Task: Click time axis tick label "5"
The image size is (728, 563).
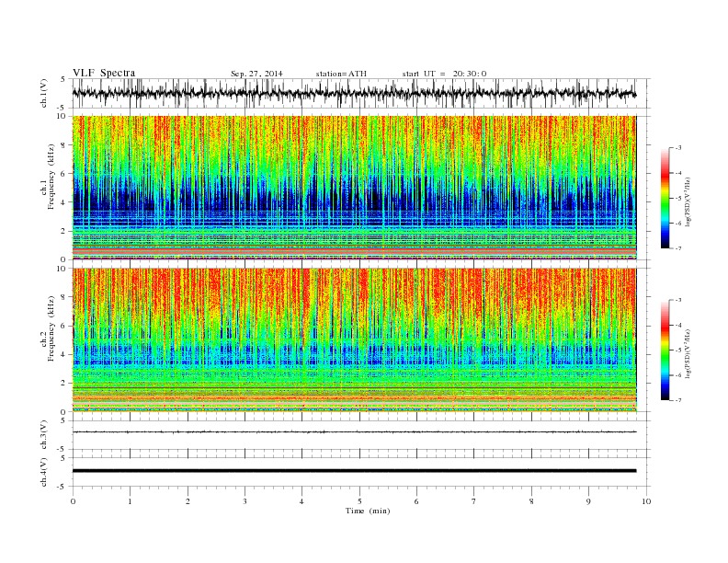Action: pyautogui.click(x=359, y=501)
